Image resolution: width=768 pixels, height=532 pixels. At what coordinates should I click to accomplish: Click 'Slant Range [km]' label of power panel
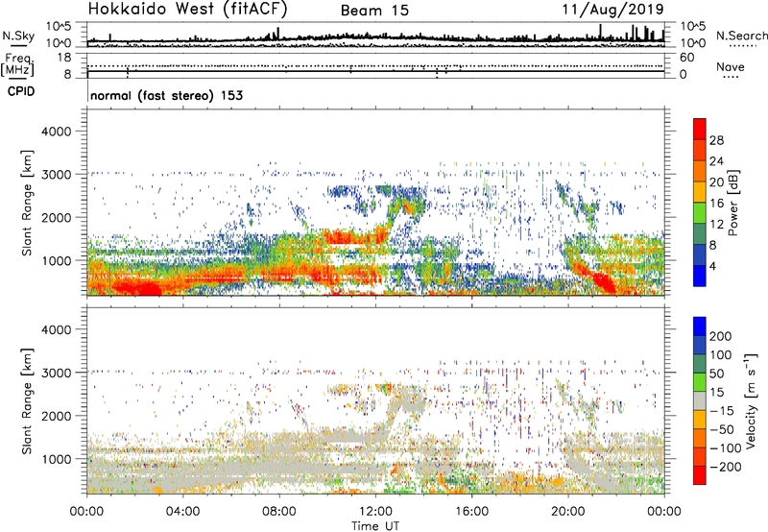click(x=27, y=203)
